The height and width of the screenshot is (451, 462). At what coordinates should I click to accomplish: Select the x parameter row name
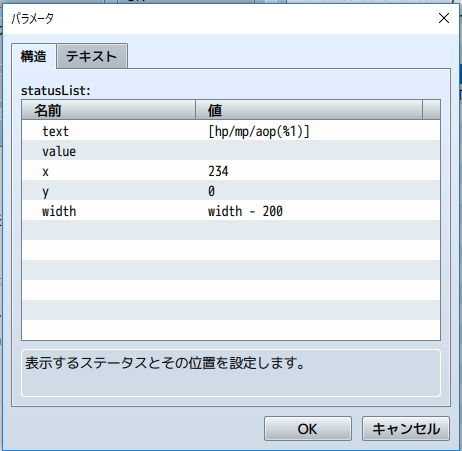pyautogui.click(x=46, y=172)
